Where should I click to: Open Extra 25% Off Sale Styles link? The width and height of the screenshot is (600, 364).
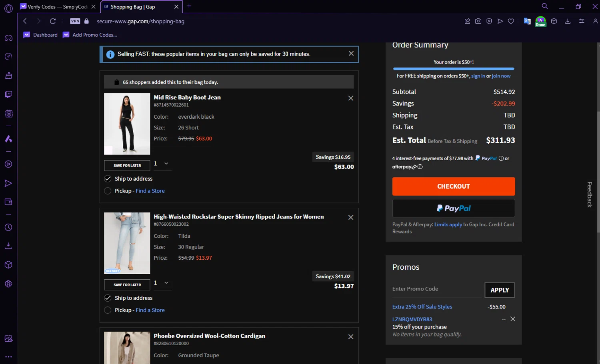(422, 307)
